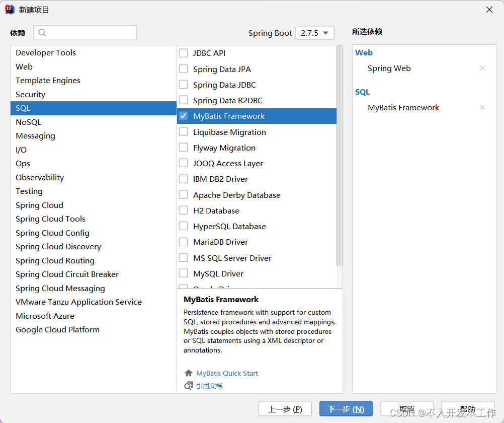Choose the Ops category
Viewport: 504px width, 423px height.
pos(93,164)
